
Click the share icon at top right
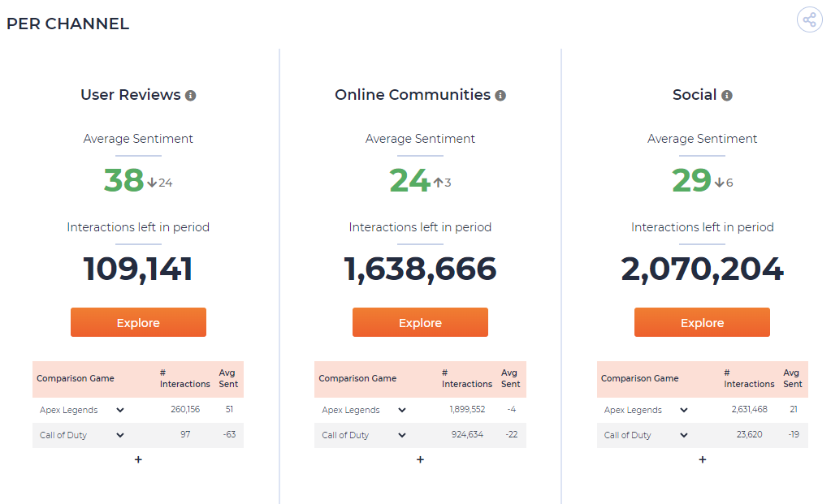pos(809,20)
